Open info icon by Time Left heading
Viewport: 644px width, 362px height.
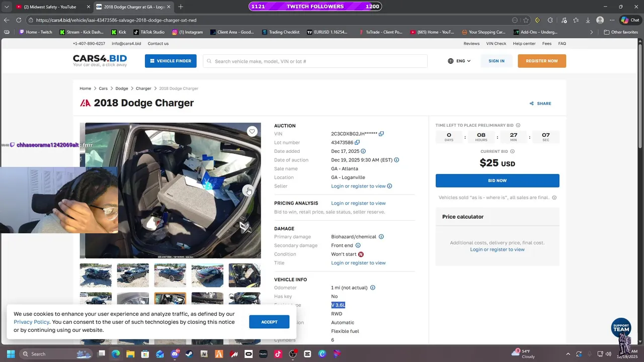[x=518, y=125]
